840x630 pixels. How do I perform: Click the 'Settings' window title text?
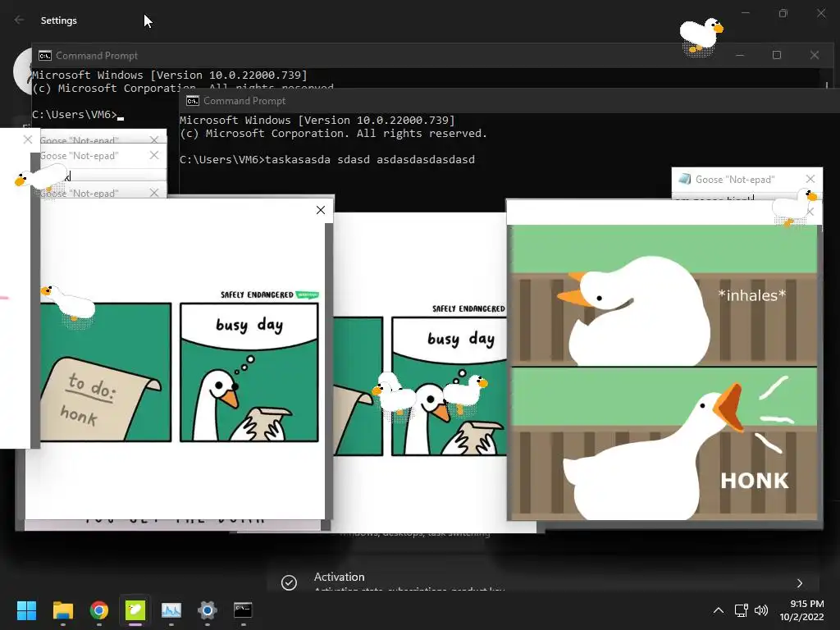click(x=59, y=21)
